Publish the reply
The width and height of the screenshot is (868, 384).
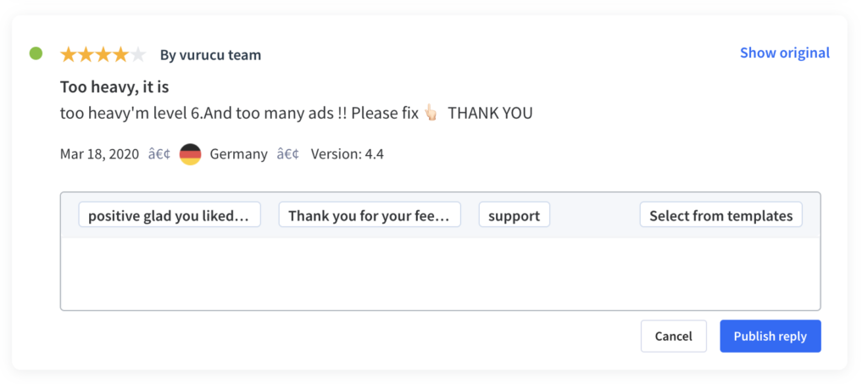[x=771, y=337]
